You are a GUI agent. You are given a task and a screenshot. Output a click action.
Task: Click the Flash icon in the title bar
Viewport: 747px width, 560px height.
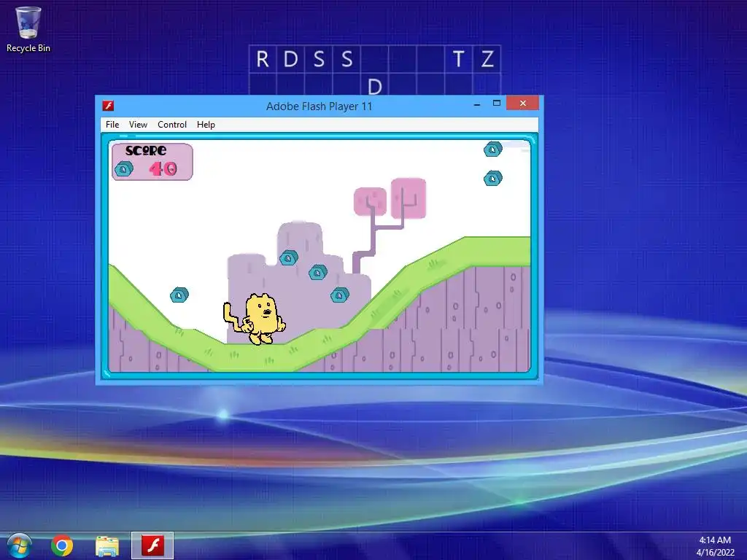(108, 106)
